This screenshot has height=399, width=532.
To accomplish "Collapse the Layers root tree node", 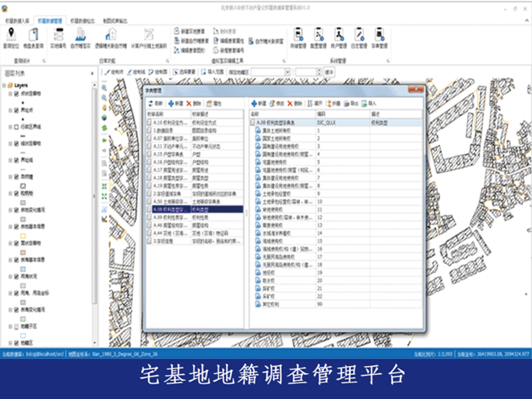I will [5, 85].
